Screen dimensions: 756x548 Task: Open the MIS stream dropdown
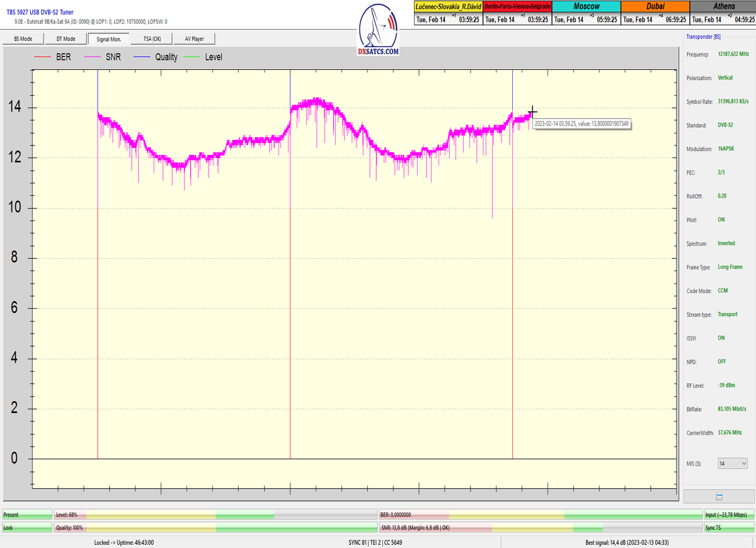(733, 464)
